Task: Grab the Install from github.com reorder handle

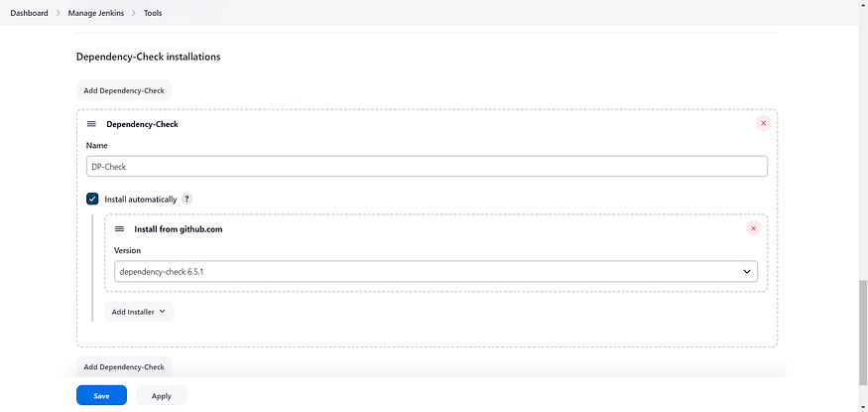Action: pos(119,228)
